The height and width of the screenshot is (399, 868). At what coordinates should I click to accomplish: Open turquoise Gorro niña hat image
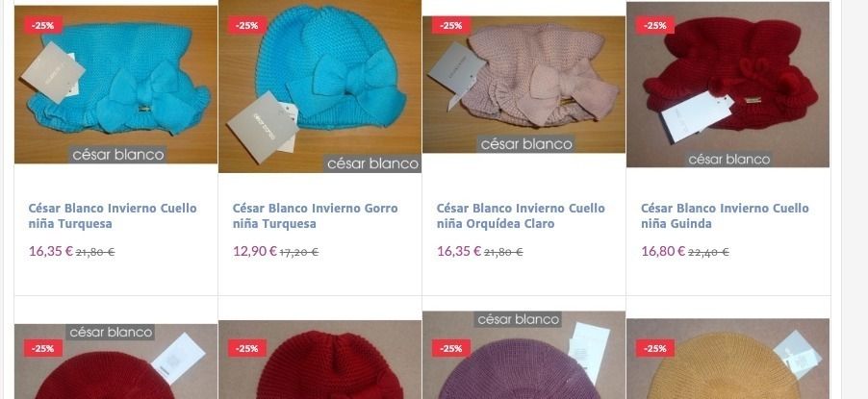[319, 87]
